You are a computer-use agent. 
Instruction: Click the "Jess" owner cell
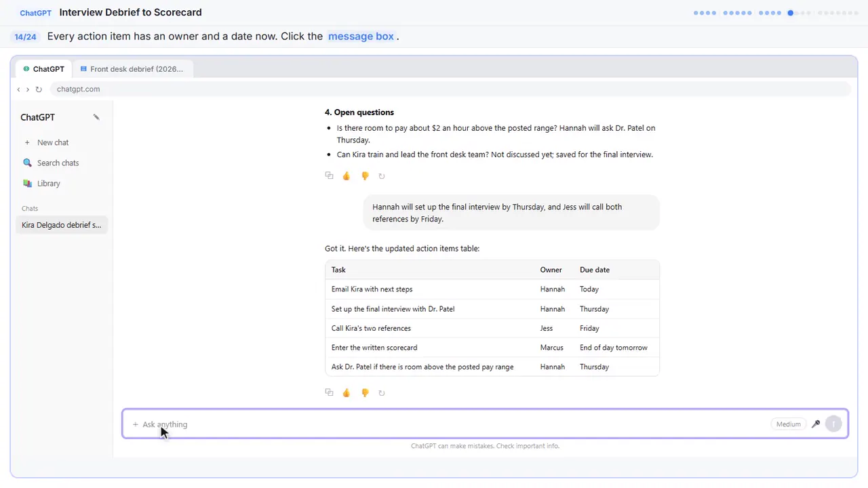[547, 328]
